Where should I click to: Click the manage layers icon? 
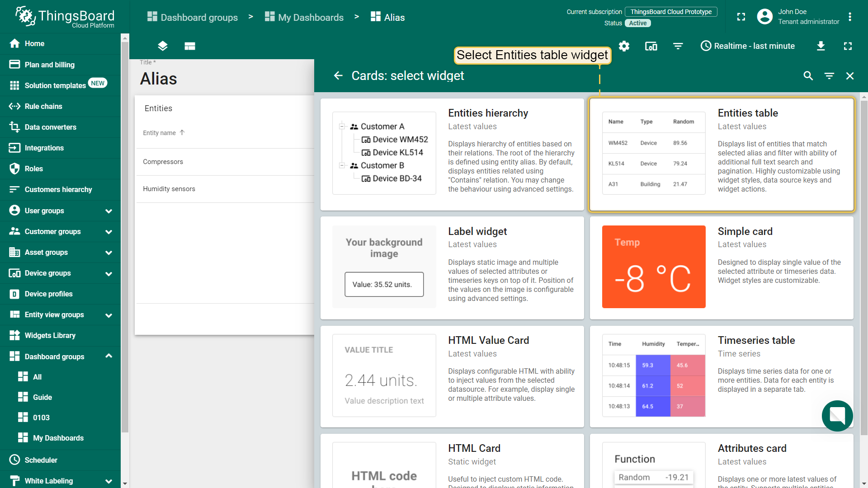click(163, 46)
